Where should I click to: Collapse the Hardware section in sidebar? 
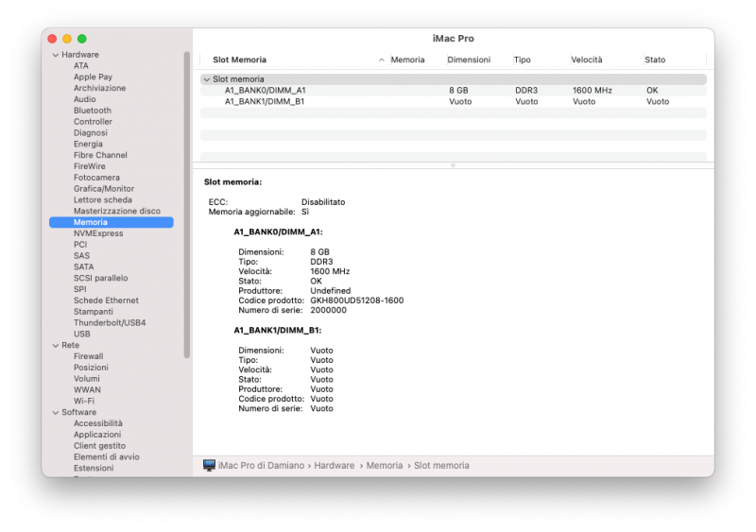tap(55, 55)
